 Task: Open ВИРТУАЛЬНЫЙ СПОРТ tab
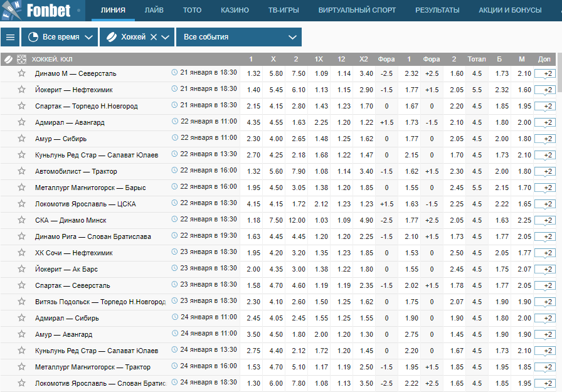click(x=357, y=10)
